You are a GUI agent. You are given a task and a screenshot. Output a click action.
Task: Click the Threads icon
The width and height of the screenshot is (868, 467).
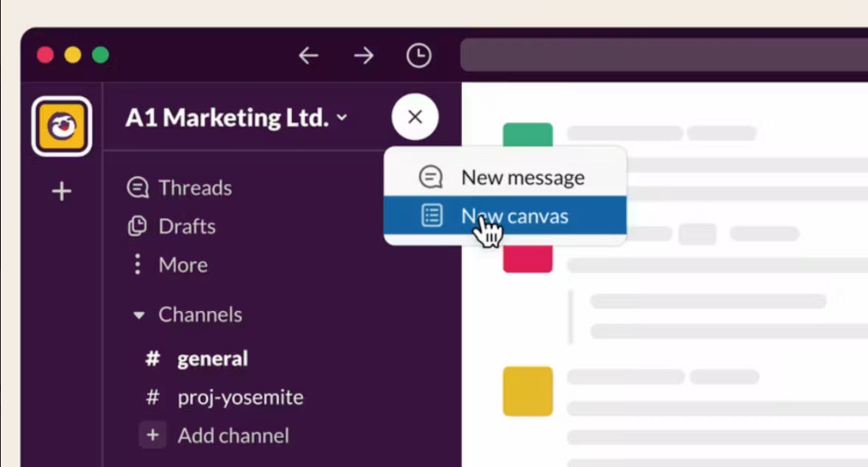[137, 188]
